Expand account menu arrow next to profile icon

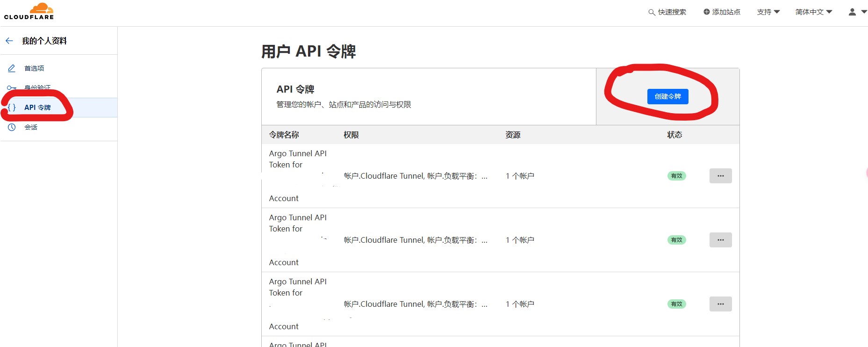click(863, 12)
